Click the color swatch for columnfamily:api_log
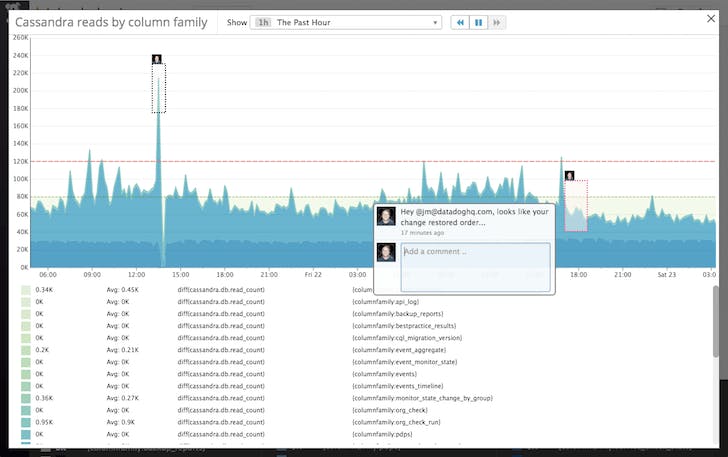This screenshot has height=457, width=728. (x=26, y=301)
